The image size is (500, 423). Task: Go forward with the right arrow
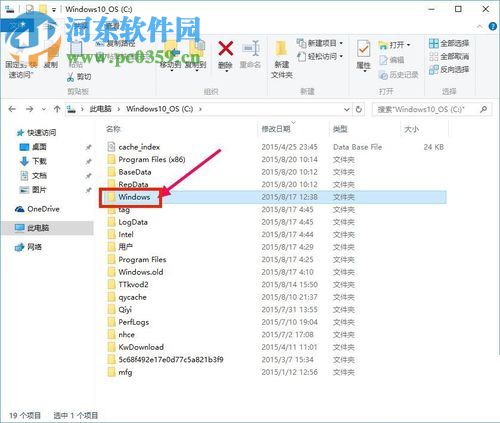coord(30,109)
